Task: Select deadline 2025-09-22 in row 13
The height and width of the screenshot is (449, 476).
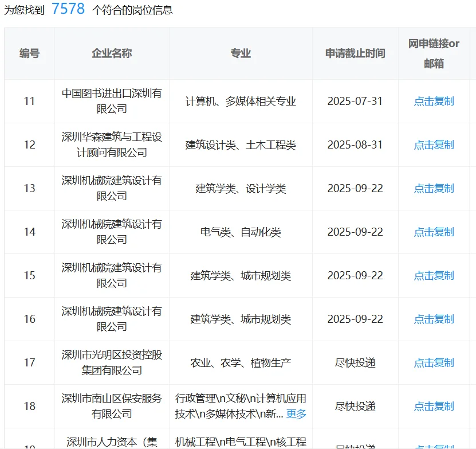Action: tap(355, 189)
